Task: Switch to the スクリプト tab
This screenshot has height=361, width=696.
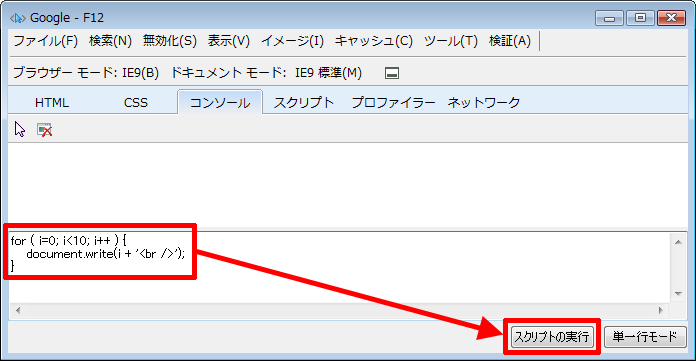Action: tap(304, 103)
